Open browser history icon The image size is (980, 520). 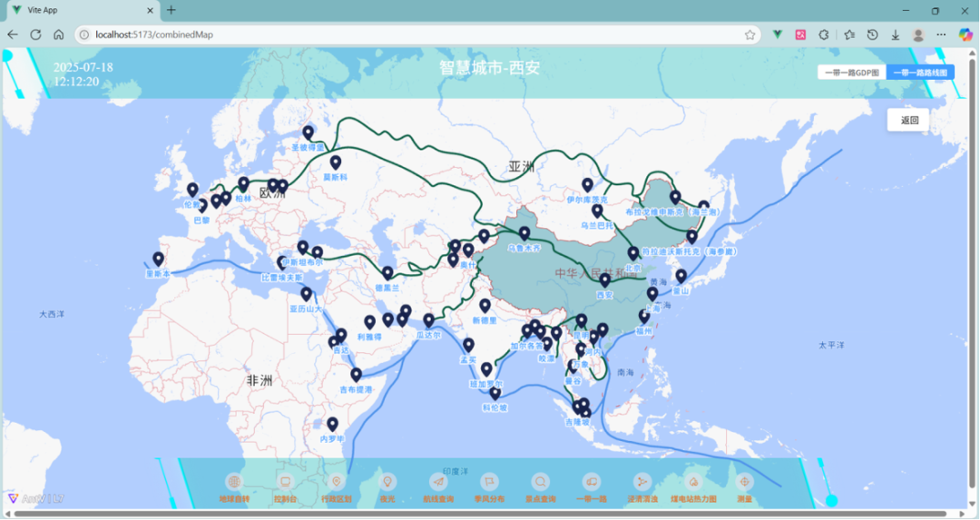click(873, 35)
